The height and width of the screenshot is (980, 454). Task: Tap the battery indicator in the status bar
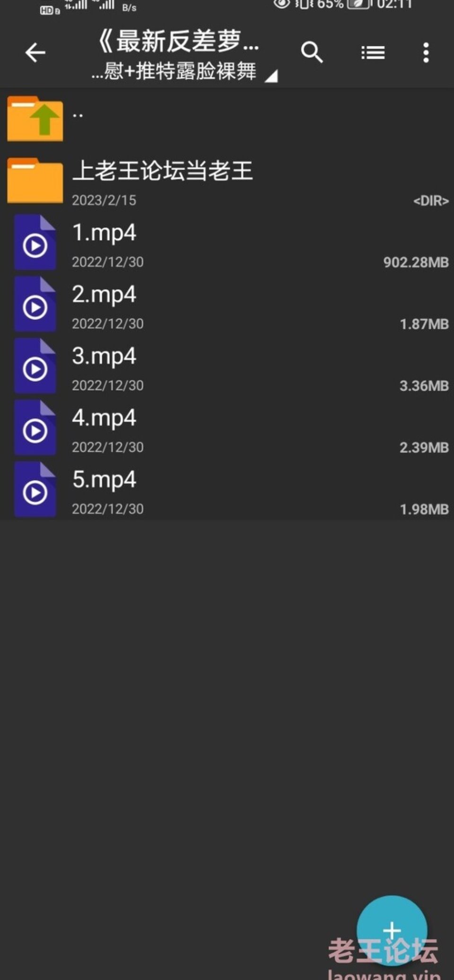point(358,4)
